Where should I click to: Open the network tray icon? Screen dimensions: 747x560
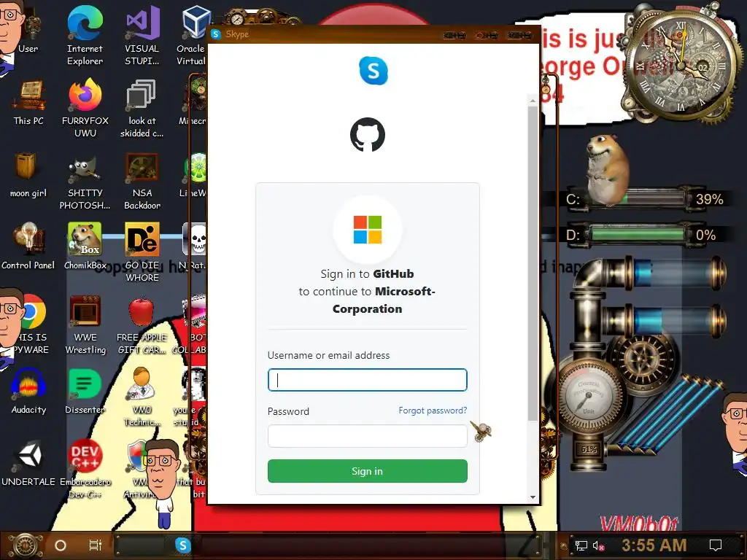(581, 545)
